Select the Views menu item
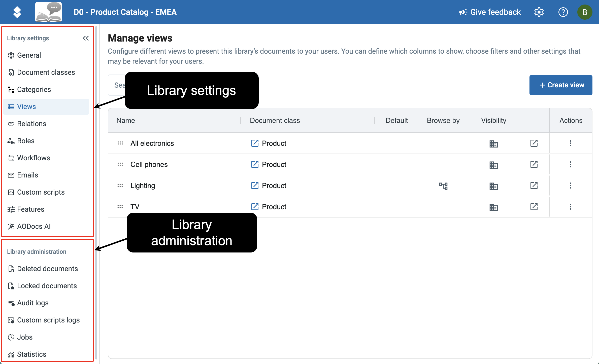Image resolution: width=599 pixels, height=364 pixels. pos(46,106)
